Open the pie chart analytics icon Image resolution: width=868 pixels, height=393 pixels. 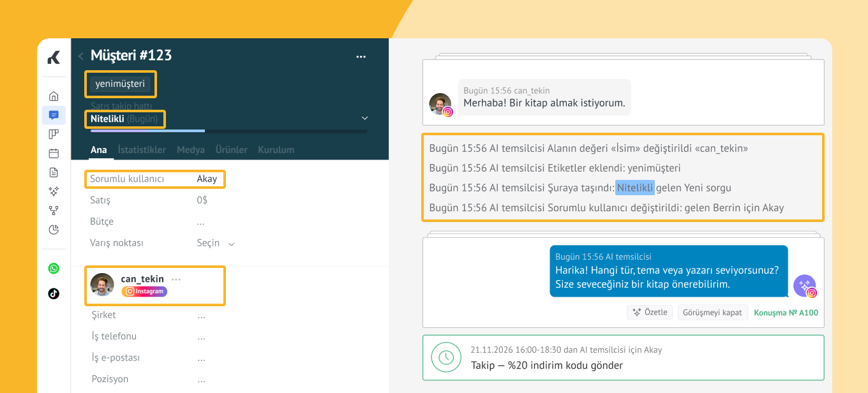(x=54, y=230)
